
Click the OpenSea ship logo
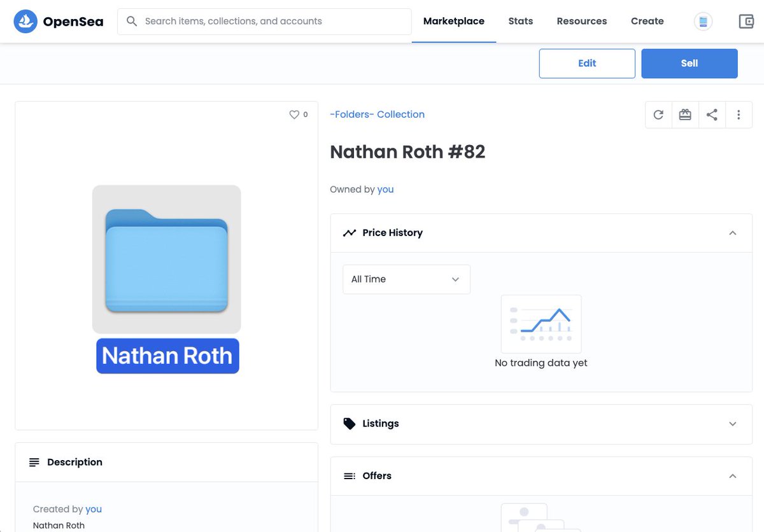pos(25,22)
